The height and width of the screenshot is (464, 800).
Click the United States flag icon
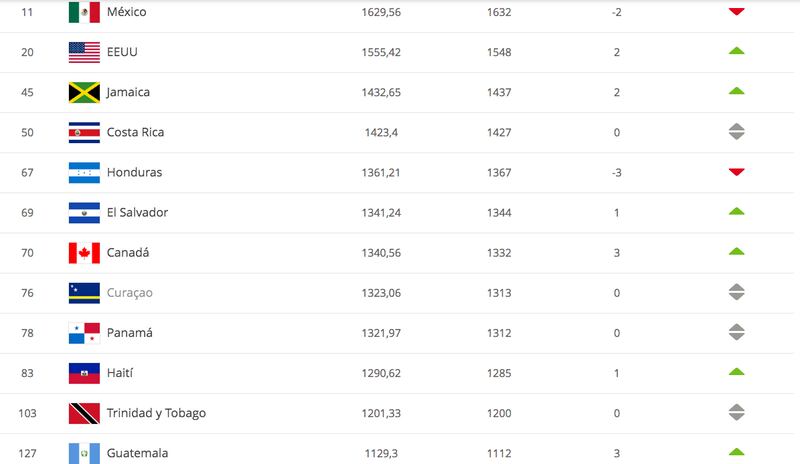point(84,52)
